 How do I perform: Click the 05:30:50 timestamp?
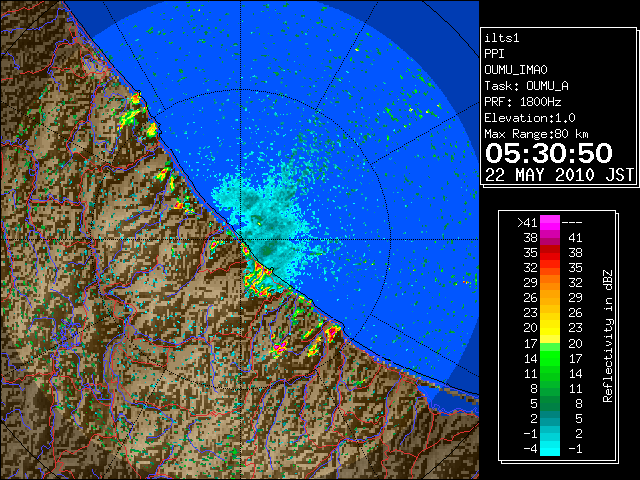click(549, 153)
